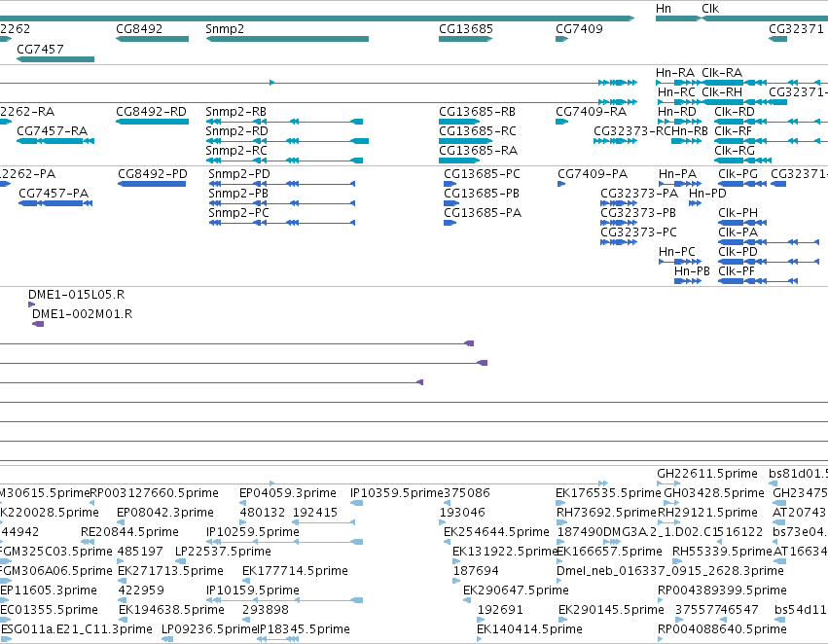
Task: Click EST GH22611.5prime
Action: point(707,474)
